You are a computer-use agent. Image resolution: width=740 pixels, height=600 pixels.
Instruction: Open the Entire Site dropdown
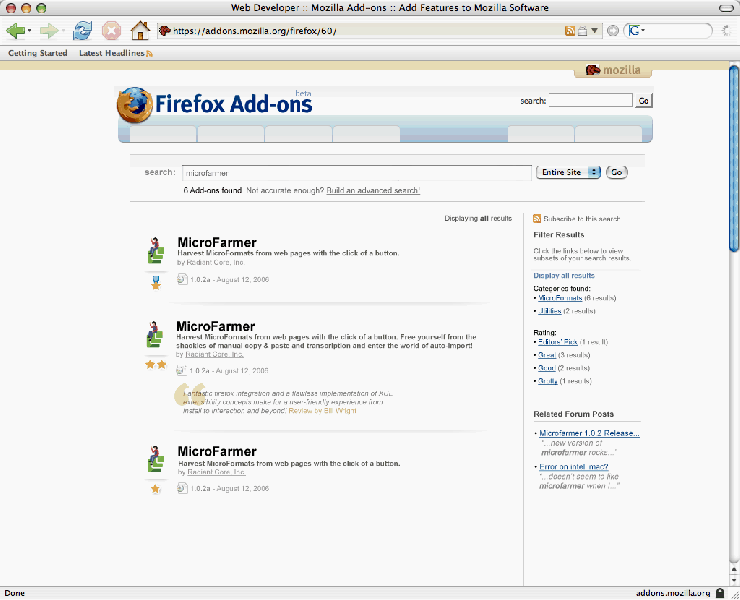pos(568,172)
